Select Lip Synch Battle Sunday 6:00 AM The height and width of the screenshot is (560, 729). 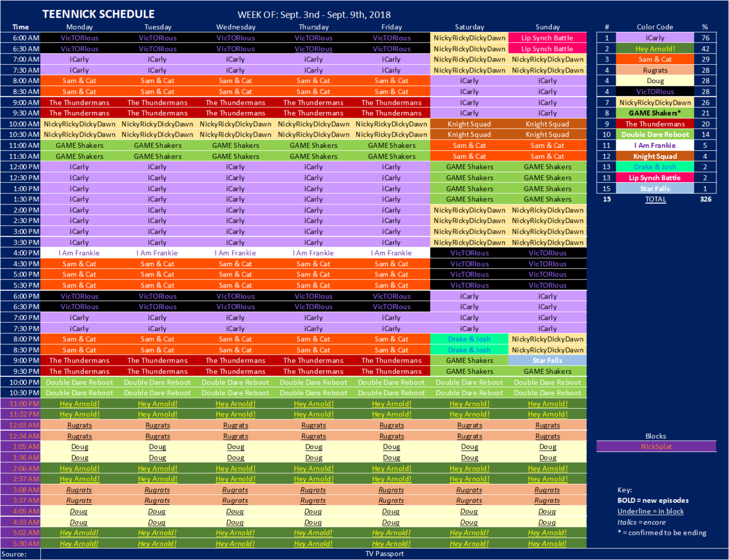[x=547, y=38]
